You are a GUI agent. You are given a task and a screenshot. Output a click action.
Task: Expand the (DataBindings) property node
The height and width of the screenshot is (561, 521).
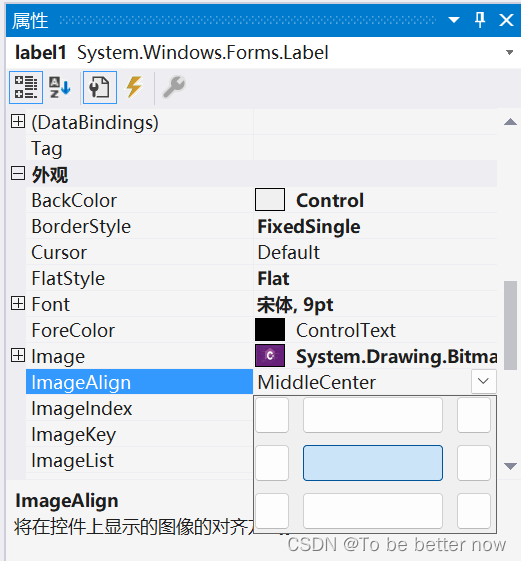(x=18, y=121)
